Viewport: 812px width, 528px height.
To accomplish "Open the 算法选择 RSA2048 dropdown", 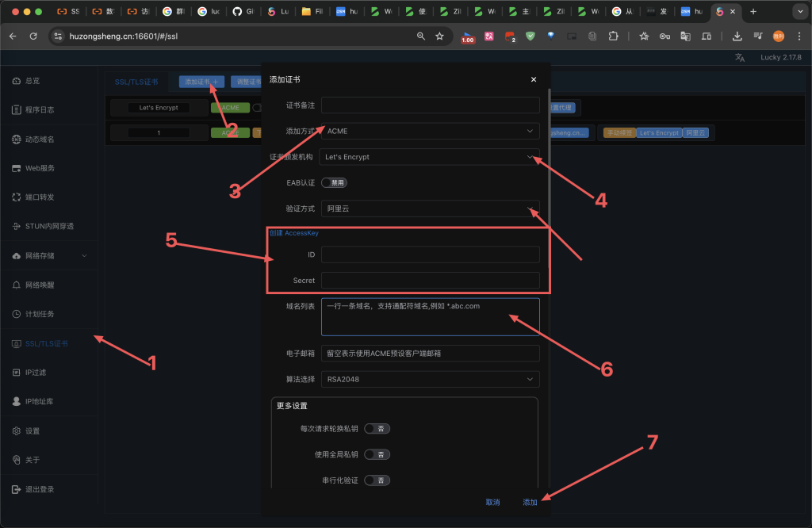I will (430, 380).
